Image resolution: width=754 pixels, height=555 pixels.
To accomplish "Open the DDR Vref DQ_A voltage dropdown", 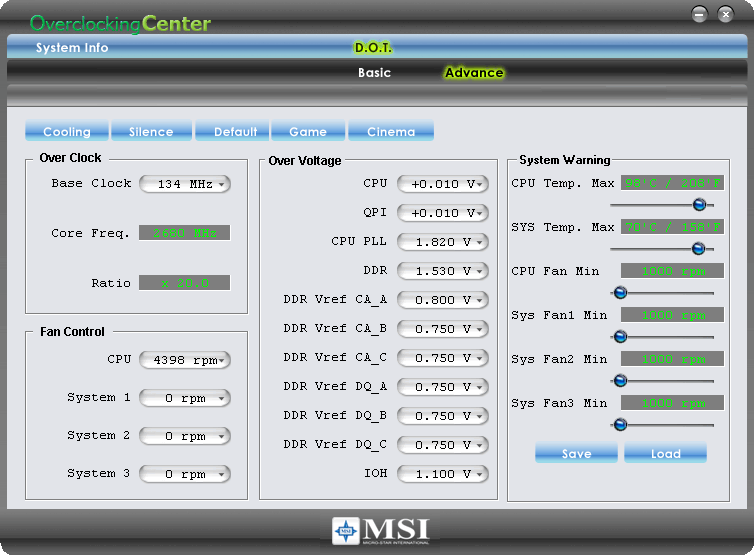I will (x=443, y=387).
